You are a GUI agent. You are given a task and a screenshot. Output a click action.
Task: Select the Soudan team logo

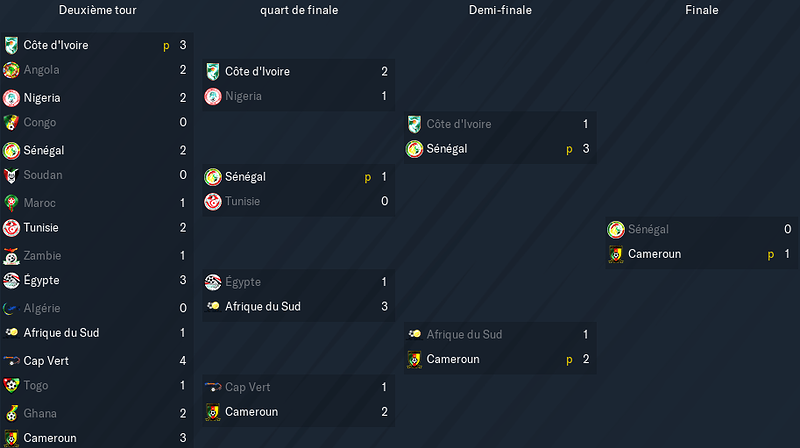(11, 175)
